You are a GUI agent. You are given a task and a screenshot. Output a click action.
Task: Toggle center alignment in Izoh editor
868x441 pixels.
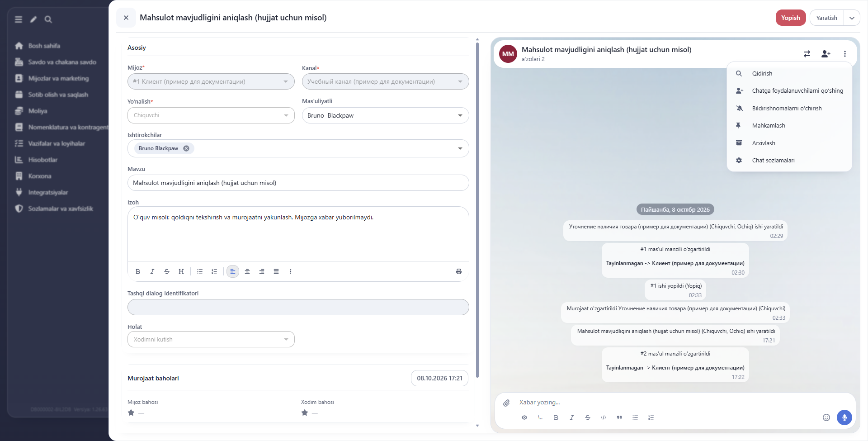click(x=247, y=271)
